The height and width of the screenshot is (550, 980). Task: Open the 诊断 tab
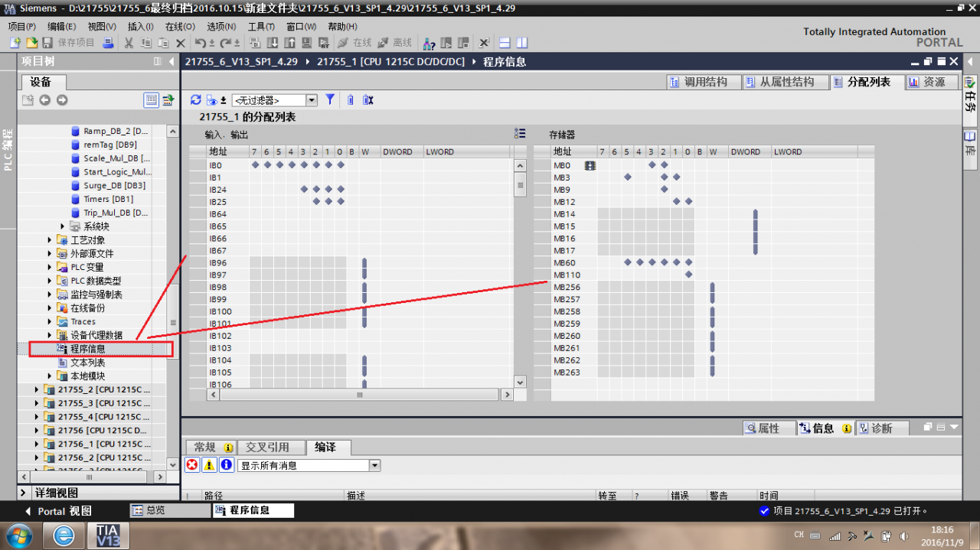tap(881, 428)
